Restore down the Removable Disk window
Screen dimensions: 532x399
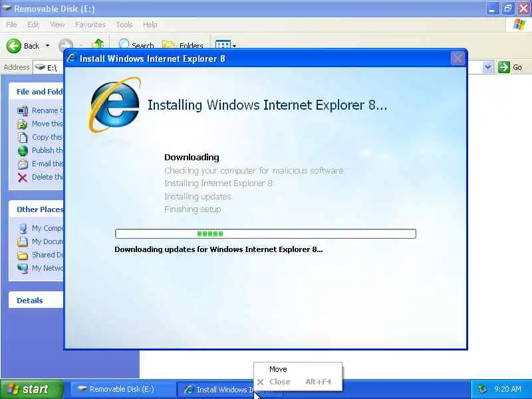[507, 9]
